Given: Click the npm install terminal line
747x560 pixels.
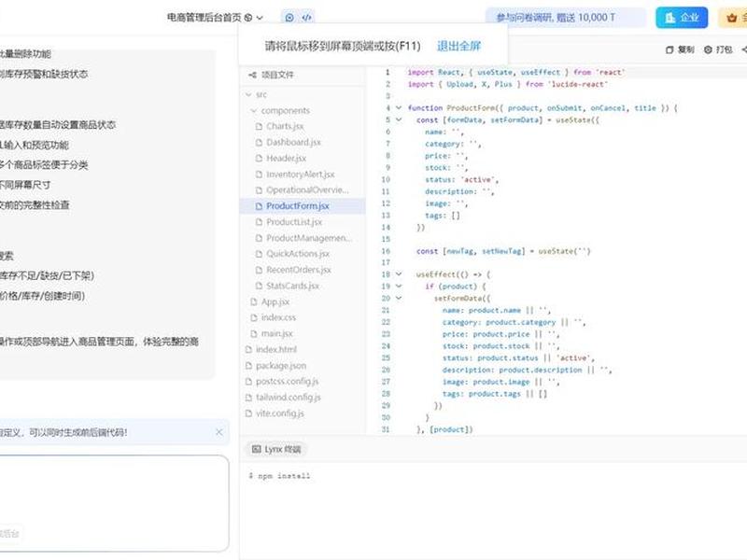Looking at the screenshot, I should coord(279,476).
